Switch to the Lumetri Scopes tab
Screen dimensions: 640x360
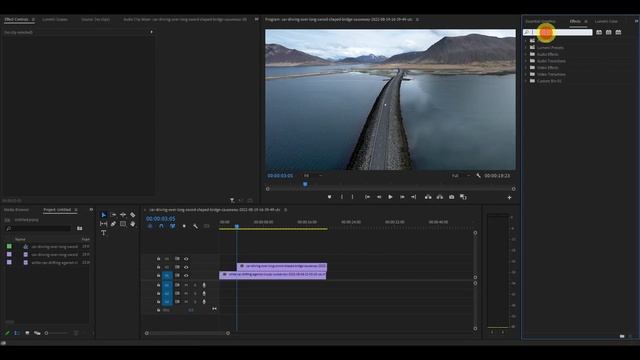(55, 19)
